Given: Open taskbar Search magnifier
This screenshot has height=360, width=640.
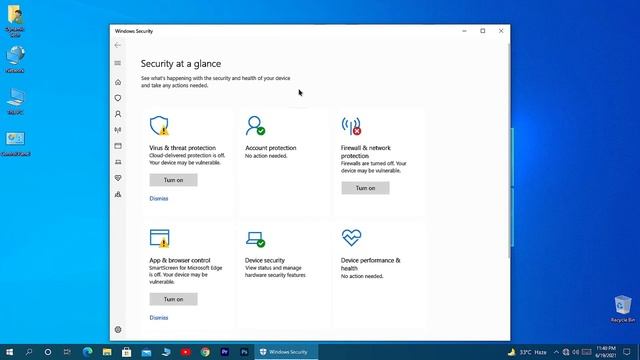Looking at the screenshot, I should pos(29,352).
